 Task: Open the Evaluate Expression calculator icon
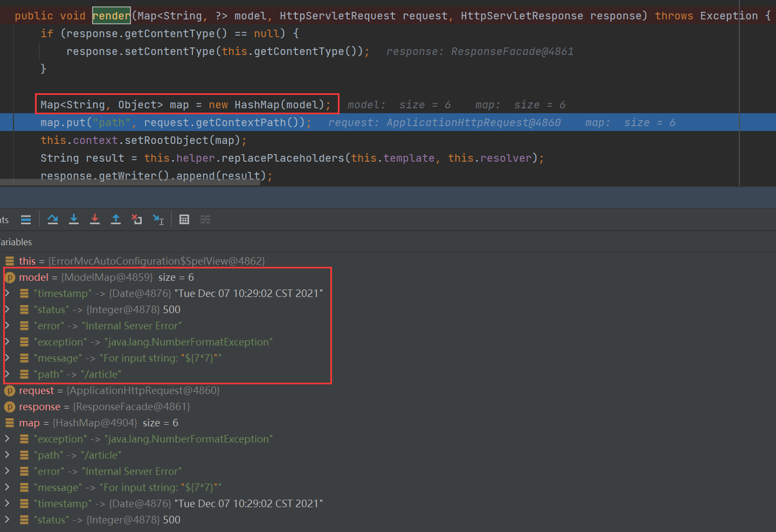click(x=184, y=219)
